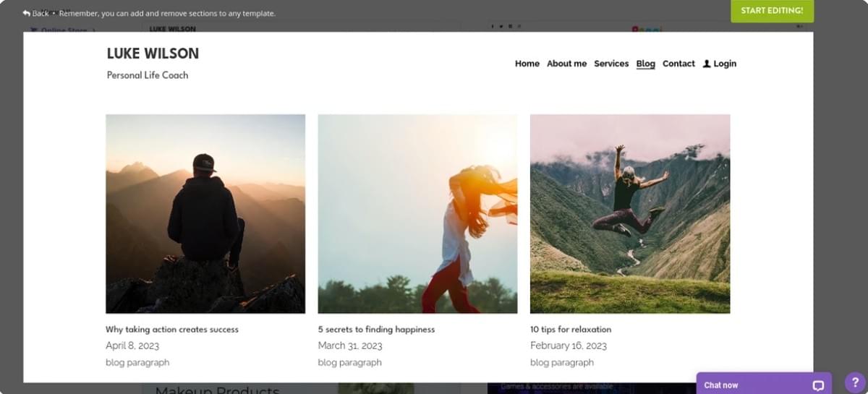The height and width of the screenshot is (394, 868).
Task: Open the Chat now widget
Action: coord(764,384)
